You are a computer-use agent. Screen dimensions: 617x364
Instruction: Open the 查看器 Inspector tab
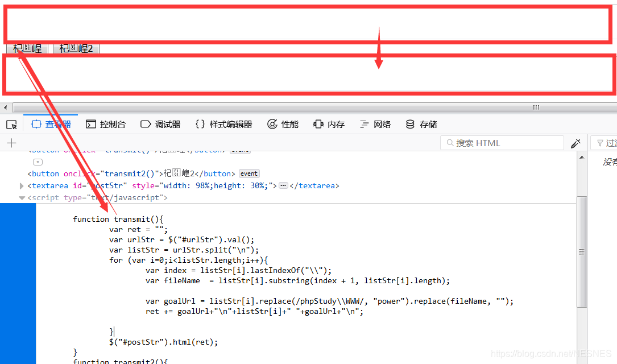[x=51, y=125]
